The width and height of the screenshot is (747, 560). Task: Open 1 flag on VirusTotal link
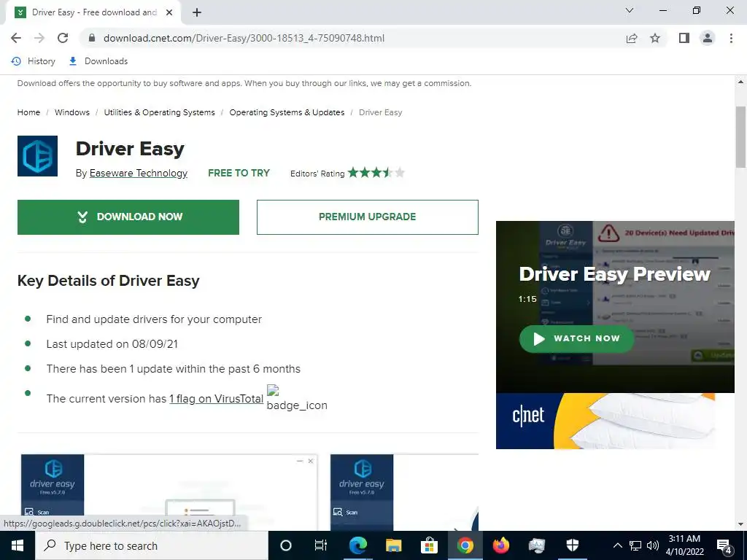point(216,399)
